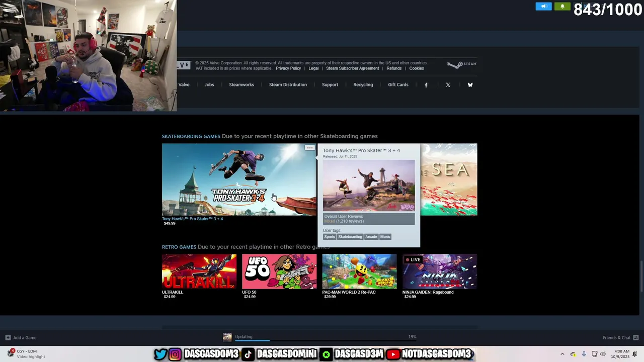The image size is (644, 362).
Task: Click the Mixed (1,218 reviews) summary
Action: pyautogui.click(x=344, y=221)
